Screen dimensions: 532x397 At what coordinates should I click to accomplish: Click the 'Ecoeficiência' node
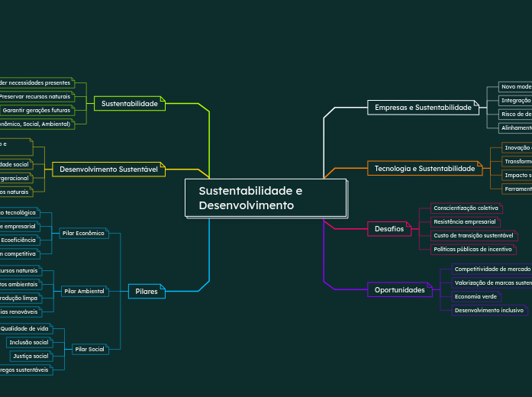(x=20, y=240)
